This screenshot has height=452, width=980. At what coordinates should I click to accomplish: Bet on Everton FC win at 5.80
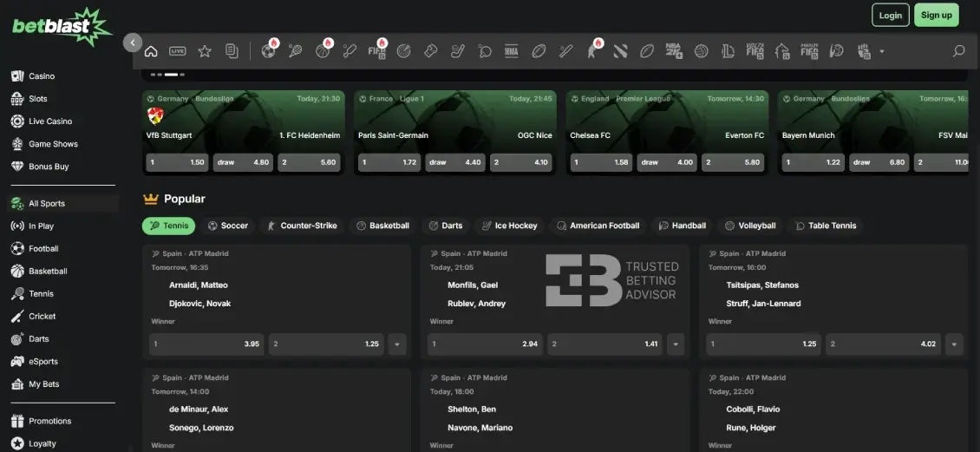[x=733, y=162]
